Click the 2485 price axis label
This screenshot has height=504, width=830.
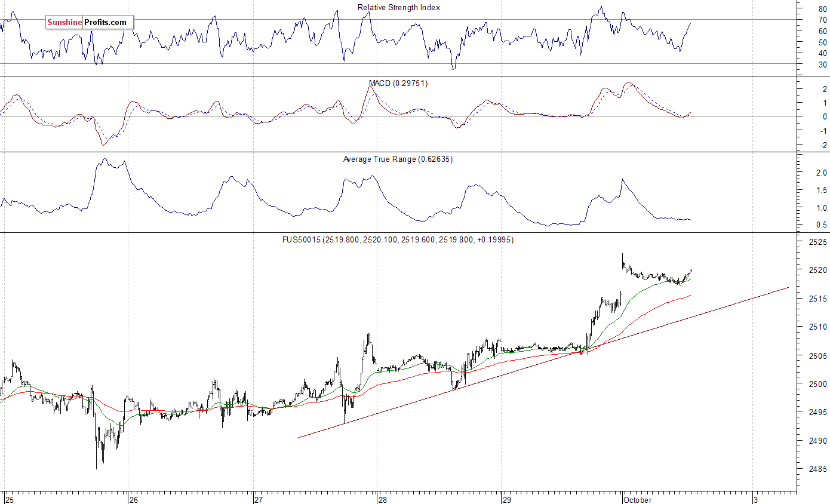[x=818, y=469]
